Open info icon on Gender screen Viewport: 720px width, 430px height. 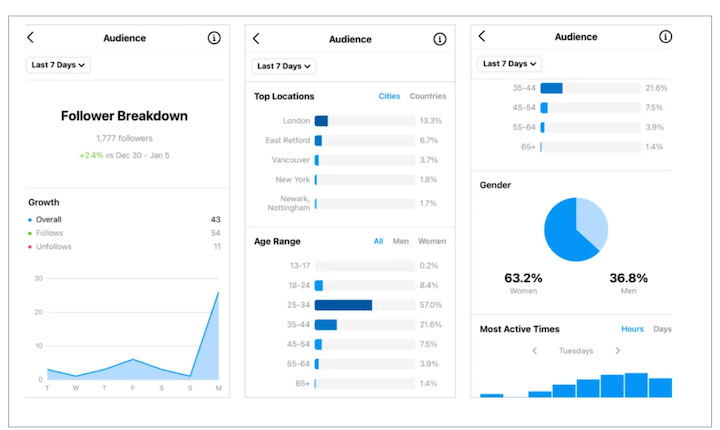[x=666, y=36]
